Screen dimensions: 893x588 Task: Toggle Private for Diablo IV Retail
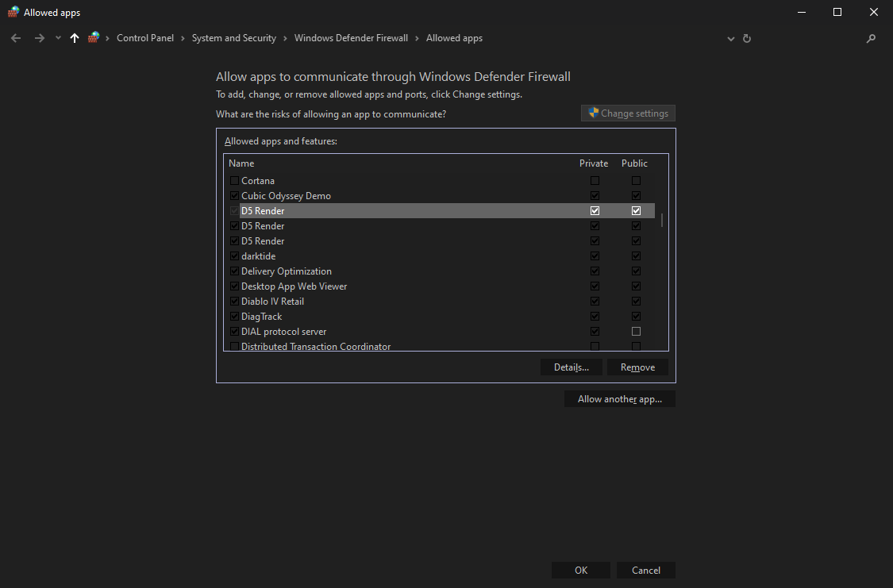pyautogui.click(x=595, y=301)
